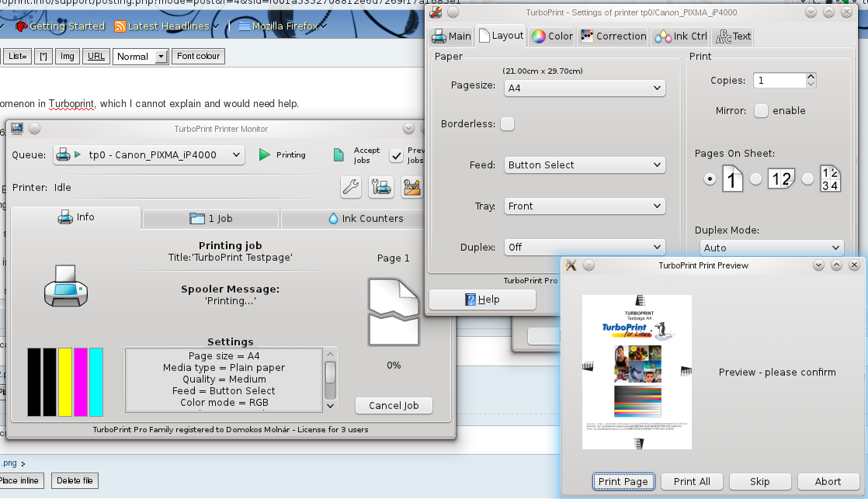Click the test page preview thumbnail
The image size is (868, 499).
click(x=637, y=372)
